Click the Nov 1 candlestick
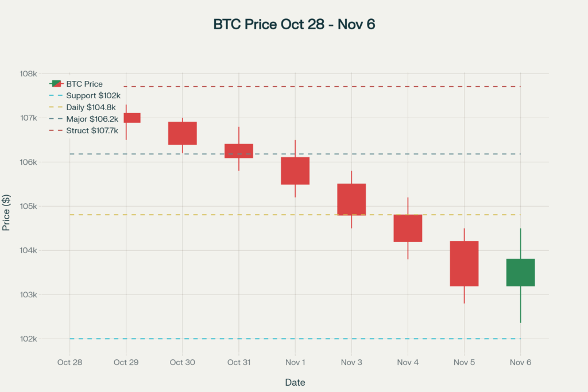Image resolution: width=588 pixels, height=392 pixels. tap(295, 170)
